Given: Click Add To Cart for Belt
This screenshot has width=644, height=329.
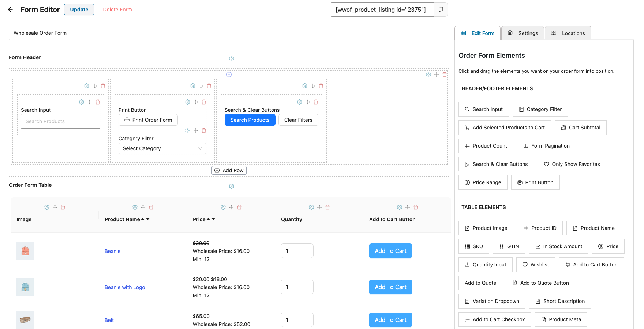Looking at the screenshot, I should point(390,320).
